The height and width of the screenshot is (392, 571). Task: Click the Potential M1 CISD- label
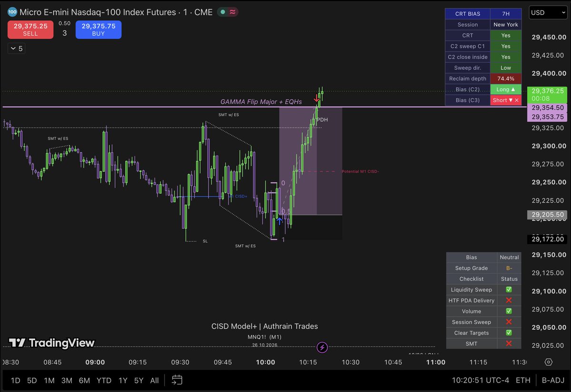point(360,171)
